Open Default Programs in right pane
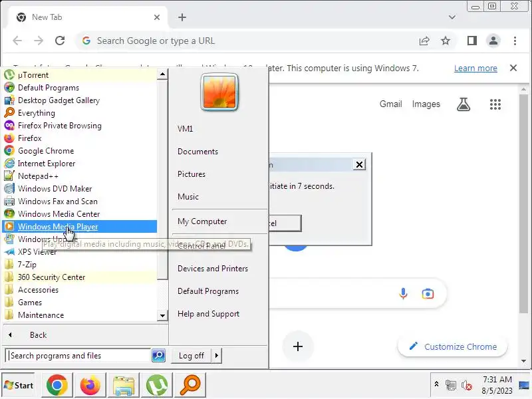Screen dimensions: 532x399 [208, 291]
